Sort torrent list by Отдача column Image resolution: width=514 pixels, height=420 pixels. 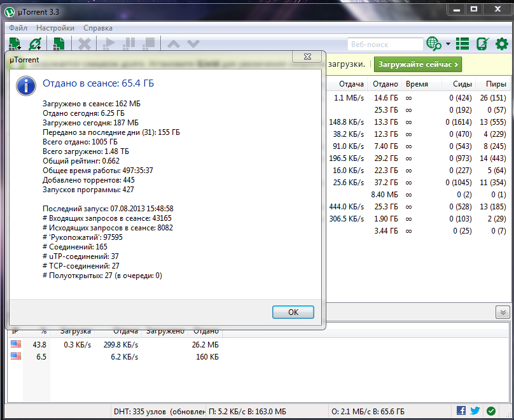(x=351, y=84)
